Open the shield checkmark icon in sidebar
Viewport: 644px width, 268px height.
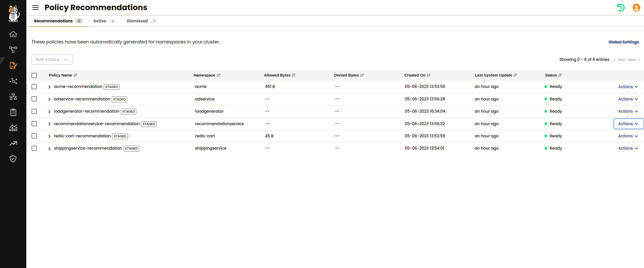pos(13,159)
